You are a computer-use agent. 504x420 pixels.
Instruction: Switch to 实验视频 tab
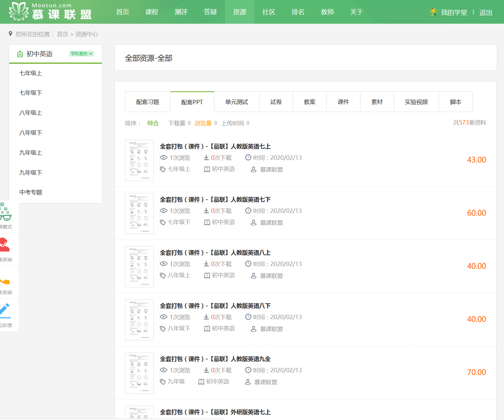(416, 102)
